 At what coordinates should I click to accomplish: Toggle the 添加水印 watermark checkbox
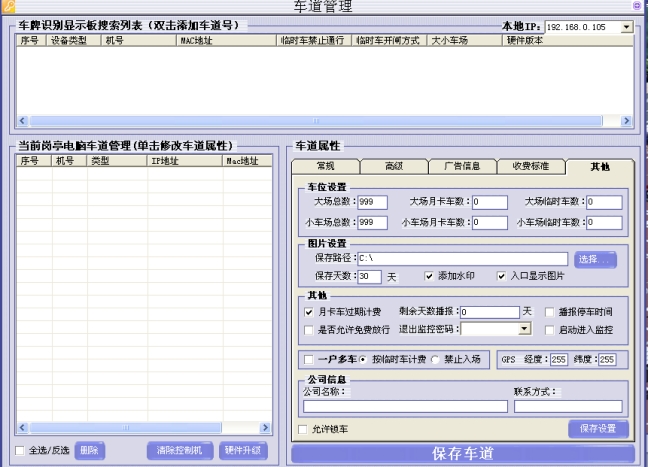tap(430, 276)
